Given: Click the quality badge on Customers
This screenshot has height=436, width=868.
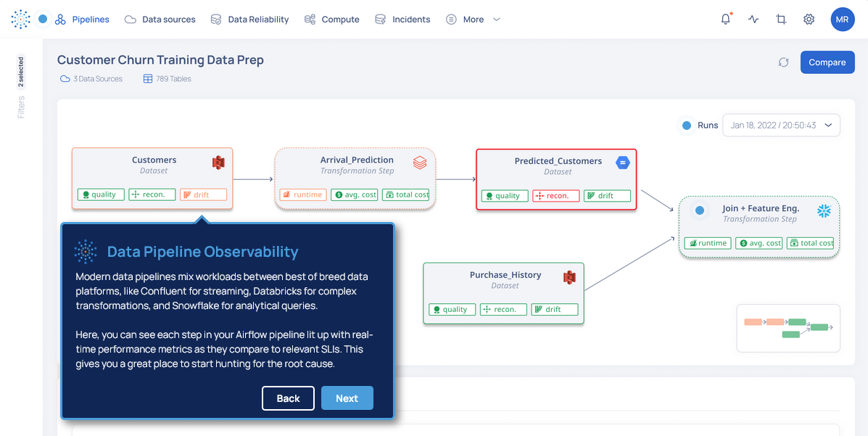Looking at the screenshot, I should click(101, 194).
